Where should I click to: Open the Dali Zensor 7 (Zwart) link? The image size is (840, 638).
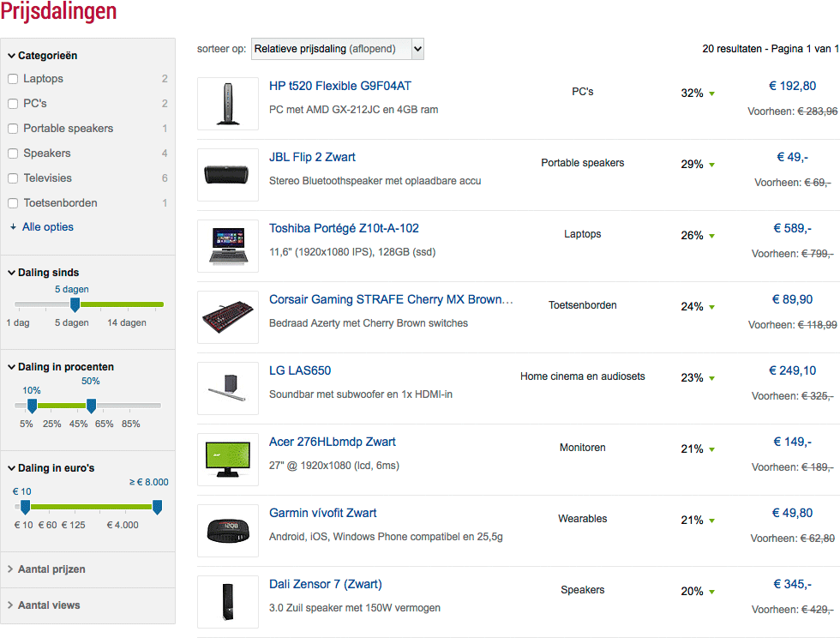[326, 584]
